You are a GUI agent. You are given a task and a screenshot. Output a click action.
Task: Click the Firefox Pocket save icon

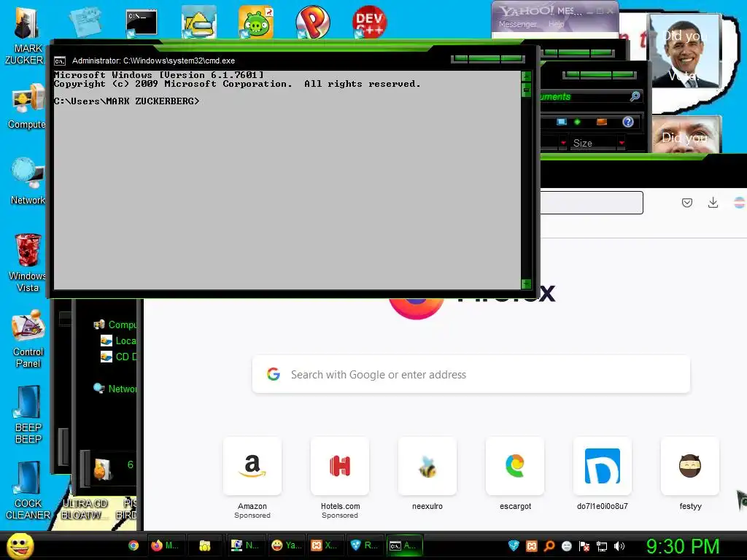(687, 203)
